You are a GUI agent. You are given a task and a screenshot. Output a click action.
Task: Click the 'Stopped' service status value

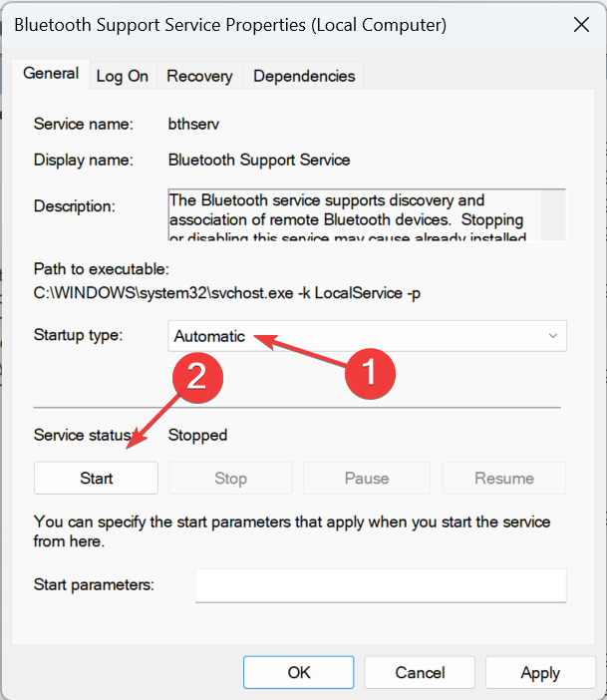coord(197,435)
